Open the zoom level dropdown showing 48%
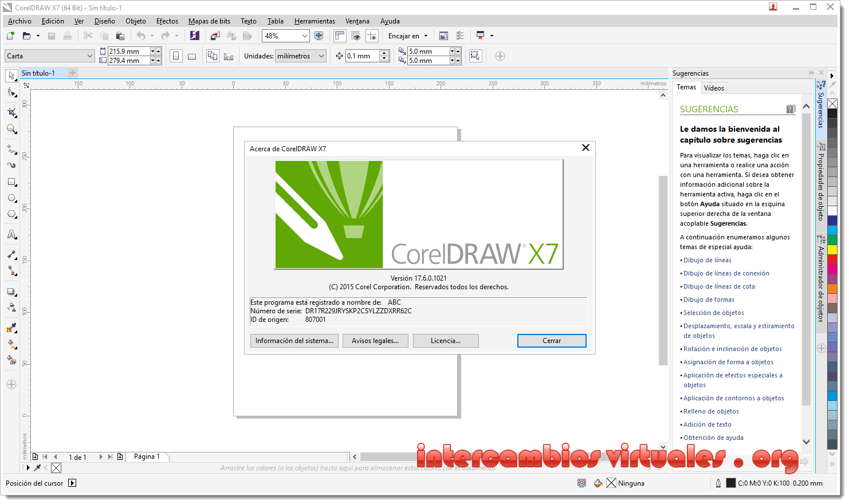This screenshot has height=504, width=849. coord(304,36)
